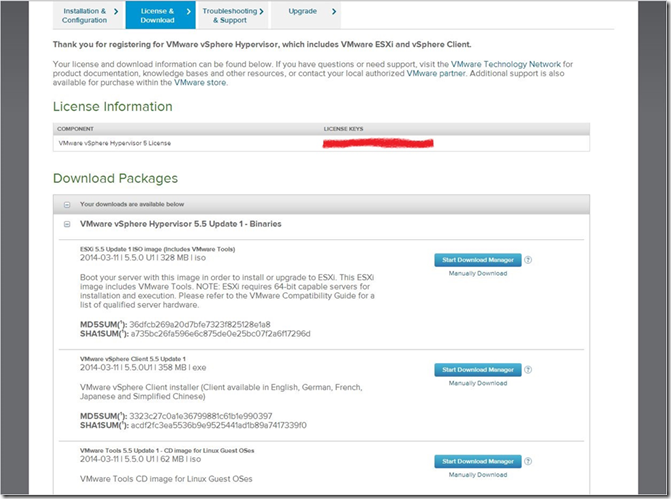Open help icon beside VMware Tools download button
671x499 pixels.
click(x=528, y=461)
